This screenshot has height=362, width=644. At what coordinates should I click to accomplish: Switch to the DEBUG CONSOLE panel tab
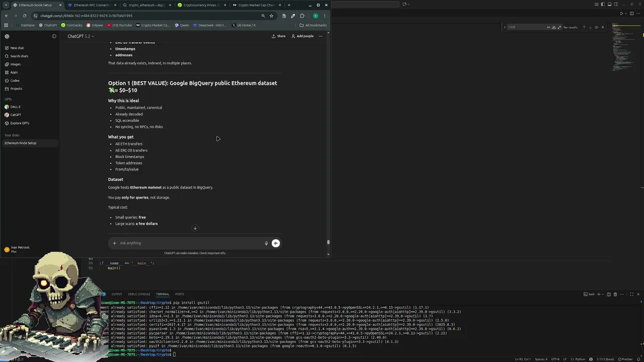139,294
